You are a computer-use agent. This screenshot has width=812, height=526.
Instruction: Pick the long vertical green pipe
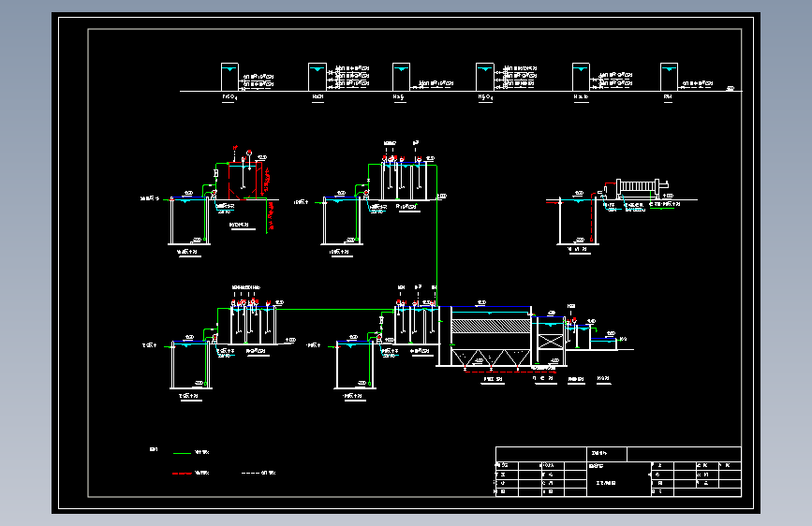(437, 236)
